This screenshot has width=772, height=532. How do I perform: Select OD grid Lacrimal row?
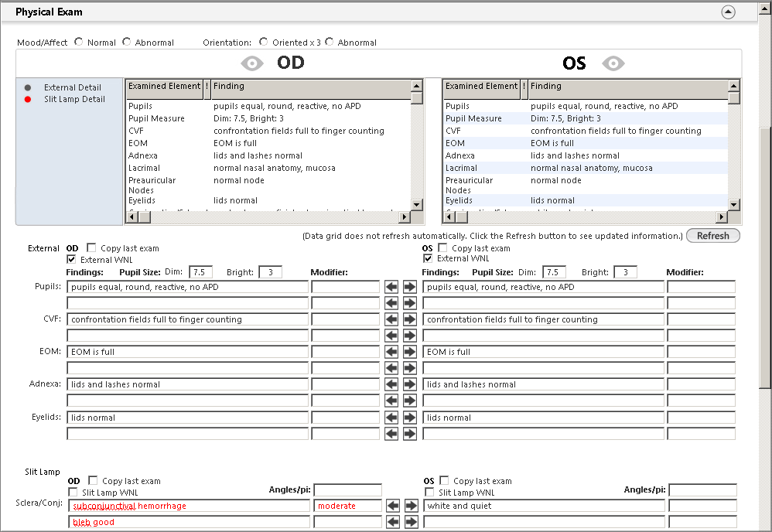click(x=268, y=168)
